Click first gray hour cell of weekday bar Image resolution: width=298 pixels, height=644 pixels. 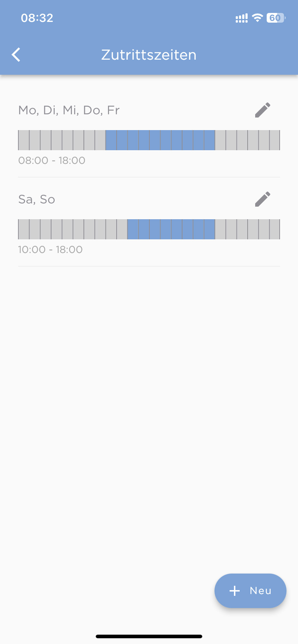(x=24, y=140)
